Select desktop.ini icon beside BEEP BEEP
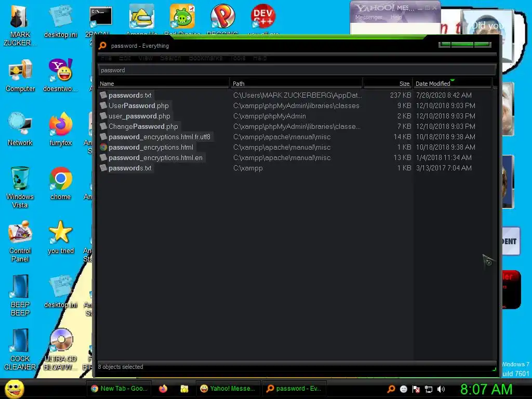The image size is (532, 399). click(x=61, y=287)
